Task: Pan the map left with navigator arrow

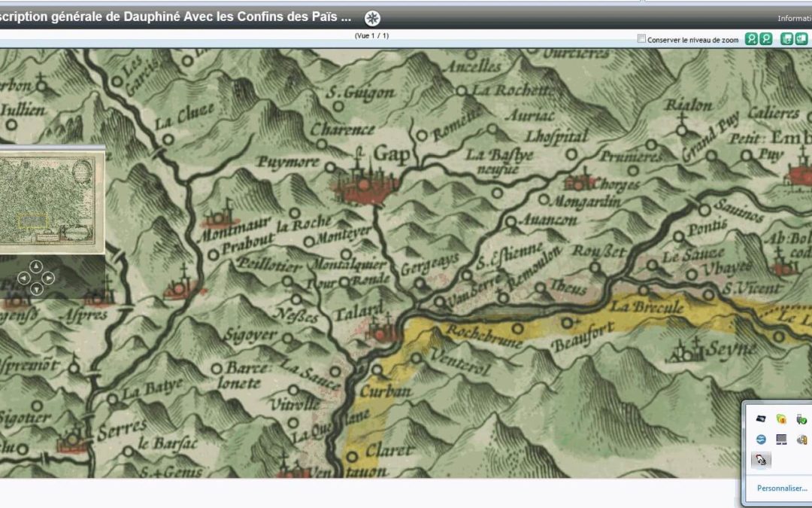Action: click(x=23, y=278)
